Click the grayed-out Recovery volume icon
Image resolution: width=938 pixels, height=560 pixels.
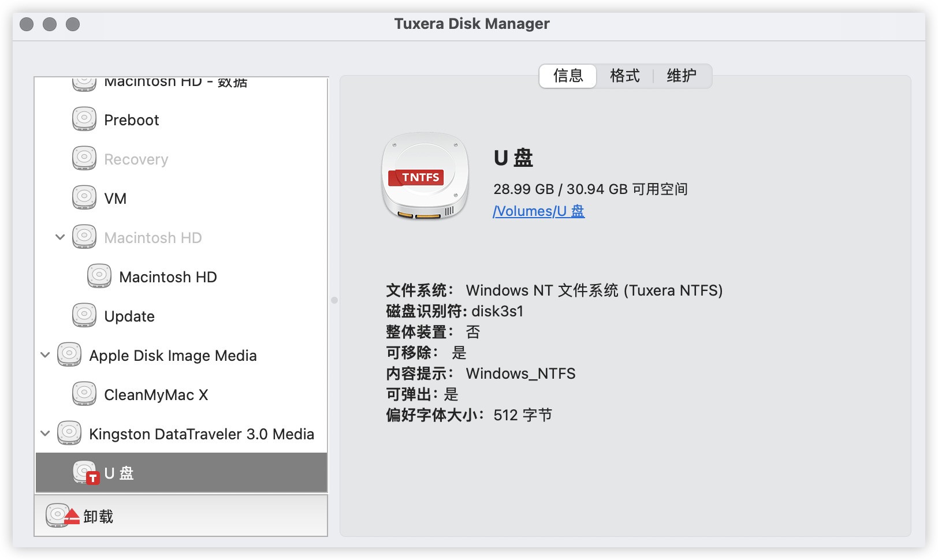click(x=84, y=159)
